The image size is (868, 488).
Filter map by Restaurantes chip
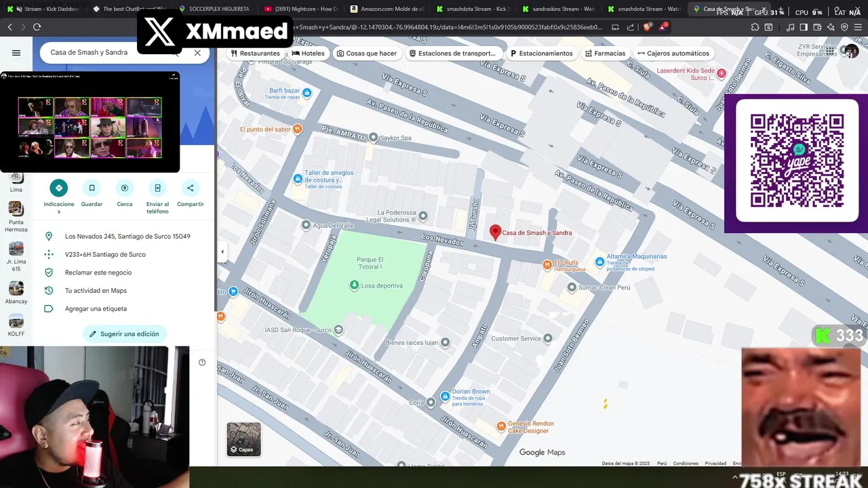255,53
